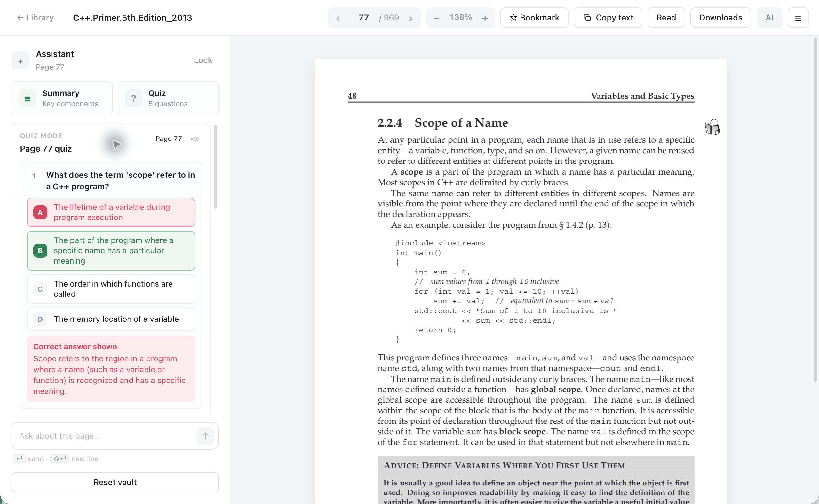Viewport: 819px width, 504px height.
Task: Open the hamburger menu
Action: [x=798, y=18]
